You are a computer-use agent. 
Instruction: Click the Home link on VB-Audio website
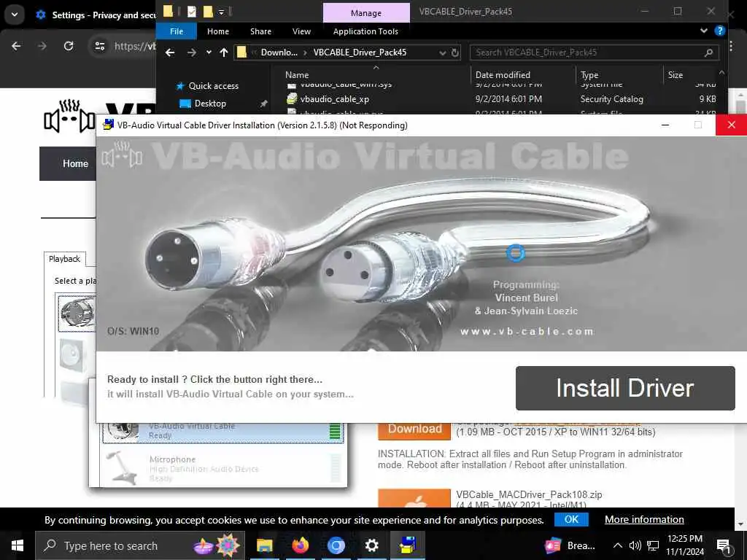tap(75, 164)
